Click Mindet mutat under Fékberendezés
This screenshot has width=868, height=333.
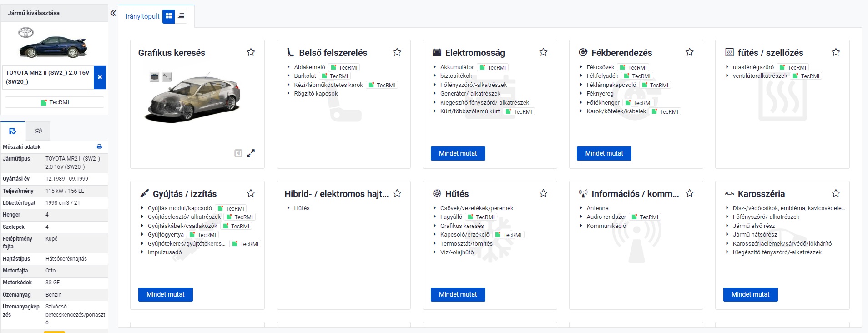coord(604,153)
